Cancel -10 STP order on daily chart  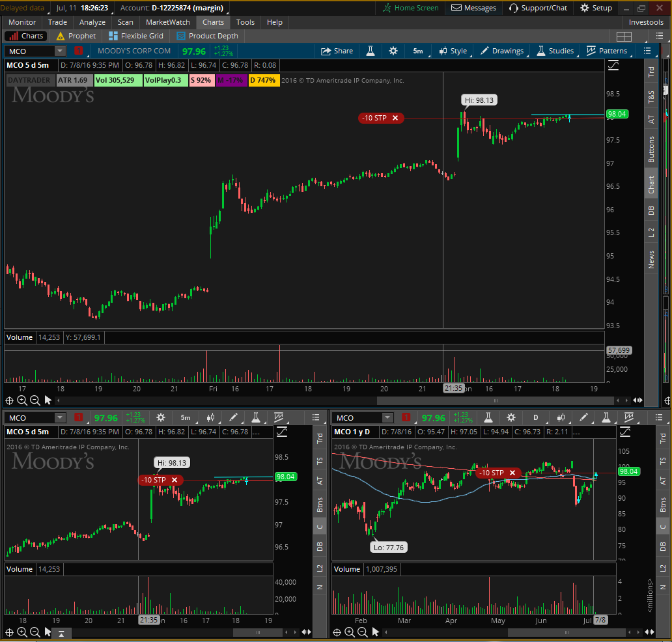512,473
